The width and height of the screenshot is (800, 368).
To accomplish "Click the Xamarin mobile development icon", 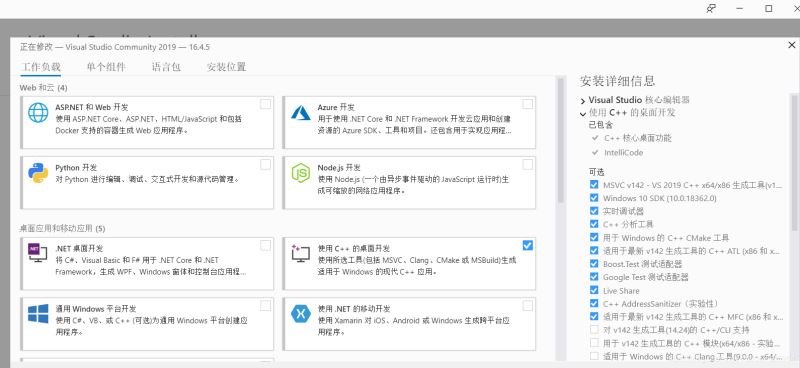I will [301, 313].
